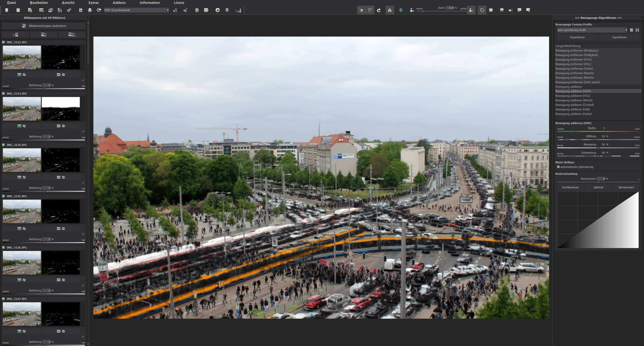Open the Addons menu

coord(119,3)
